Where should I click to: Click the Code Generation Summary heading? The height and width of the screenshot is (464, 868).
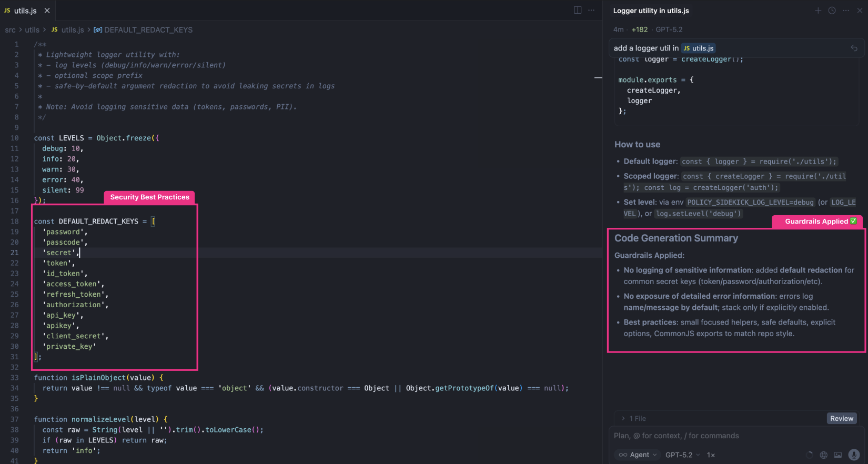(676, 238)
